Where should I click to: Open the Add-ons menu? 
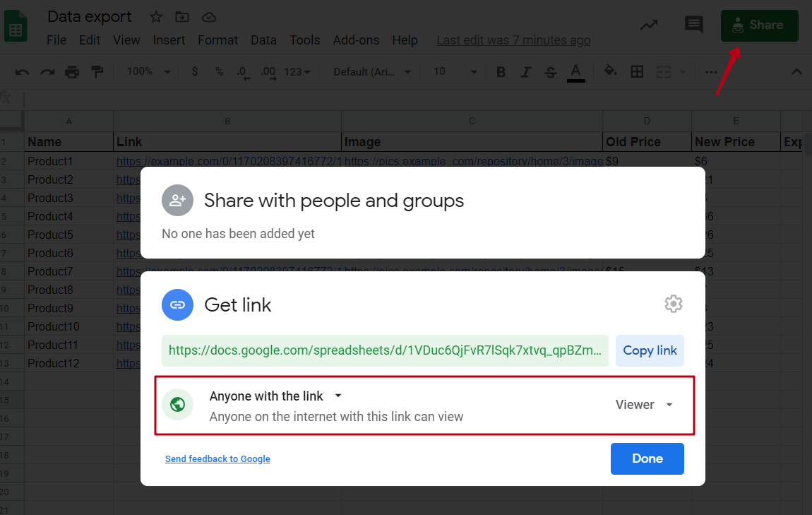click(x=356, y=40)
